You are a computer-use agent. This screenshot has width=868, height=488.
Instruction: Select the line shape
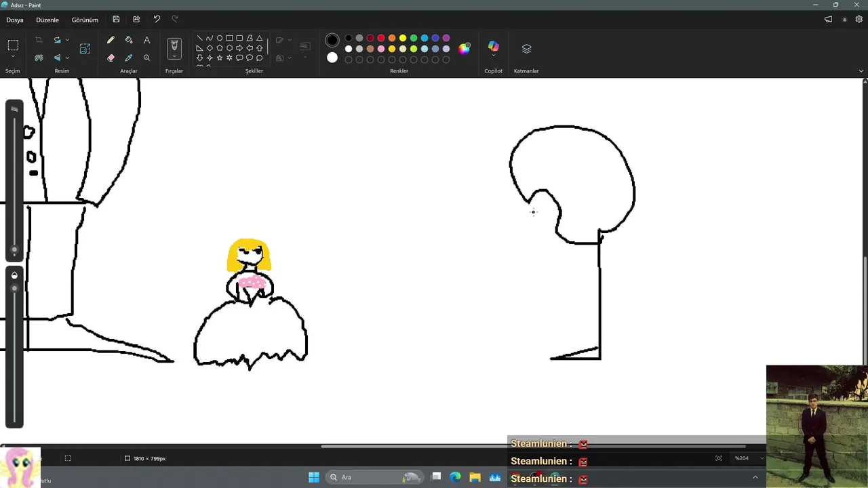coord(199,38)
